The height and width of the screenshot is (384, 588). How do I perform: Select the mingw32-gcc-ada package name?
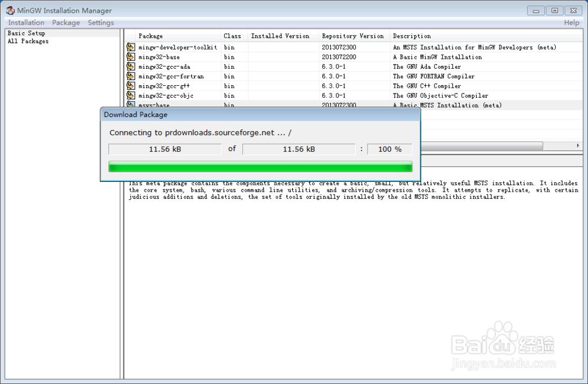(x=164, y=67)
